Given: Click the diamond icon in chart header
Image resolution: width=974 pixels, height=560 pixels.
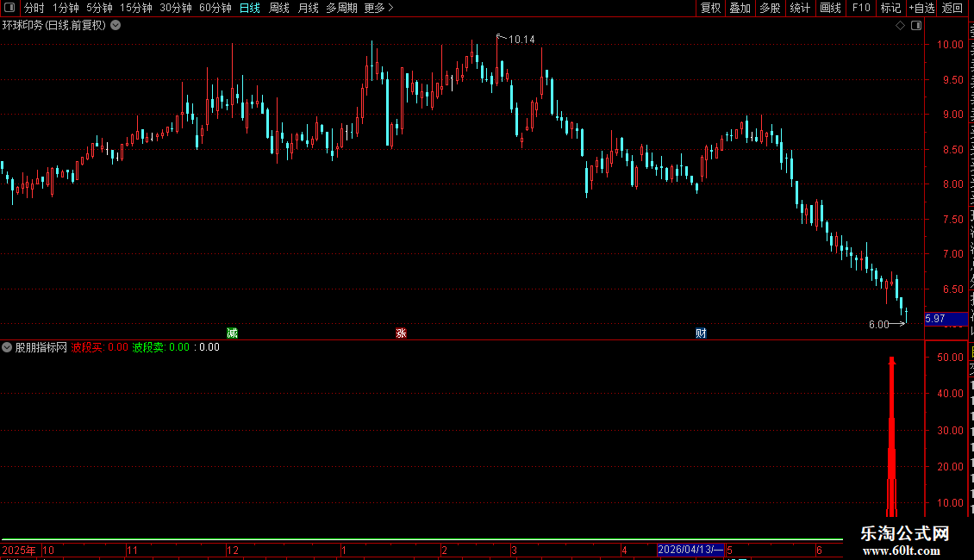Looking at the screenshot, I should pos(900,26).
